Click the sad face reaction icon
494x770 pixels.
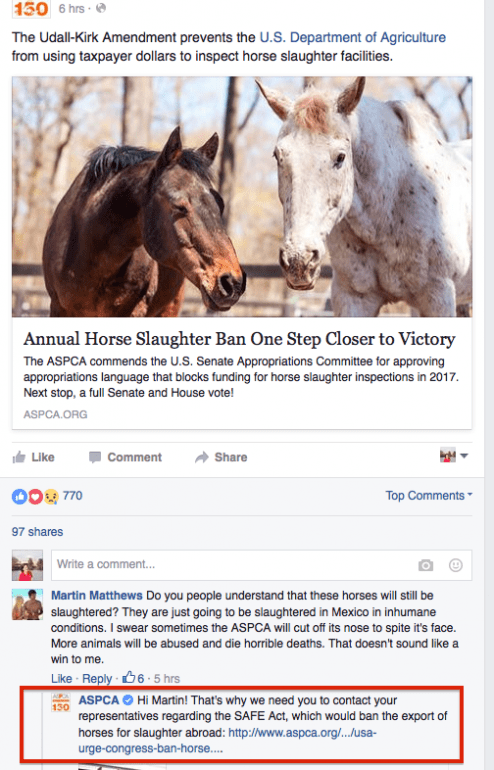pyautogui.click(x=51, y=496)
